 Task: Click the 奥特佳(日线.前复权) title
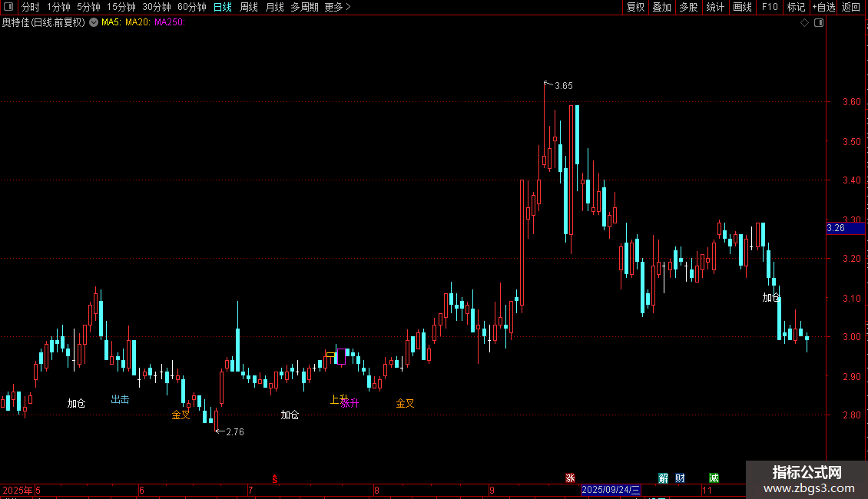[x=44, y=22]
